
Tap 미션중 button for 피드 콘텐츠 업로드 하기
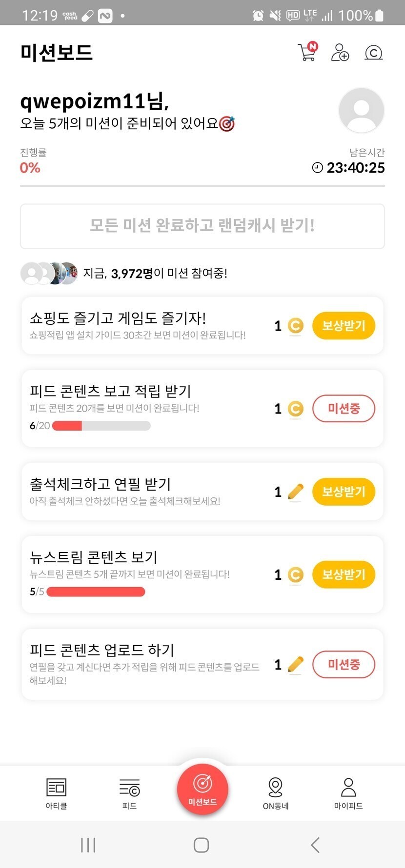click(x=344, y=664)
